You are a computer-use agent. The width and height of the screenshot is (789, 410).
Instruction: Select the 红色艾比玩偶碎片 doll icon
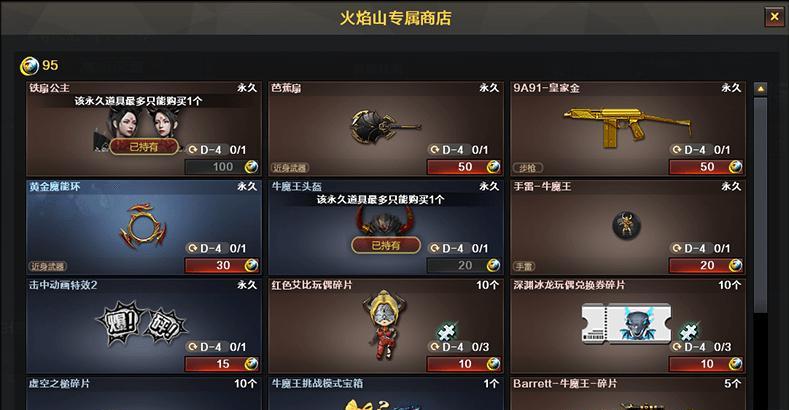[383, 325]
